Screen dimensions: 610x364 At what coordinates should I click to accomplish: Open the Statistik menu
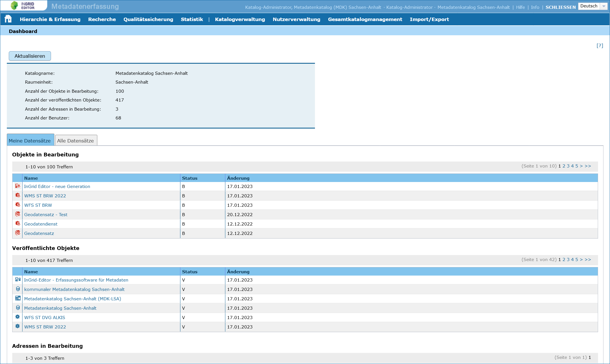[x=192, y=19]
